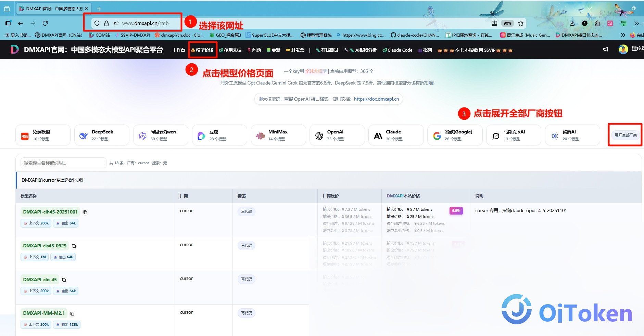644x336 pixels.
Task: Open the sidebar toggle icon
Action: [8, 23]
